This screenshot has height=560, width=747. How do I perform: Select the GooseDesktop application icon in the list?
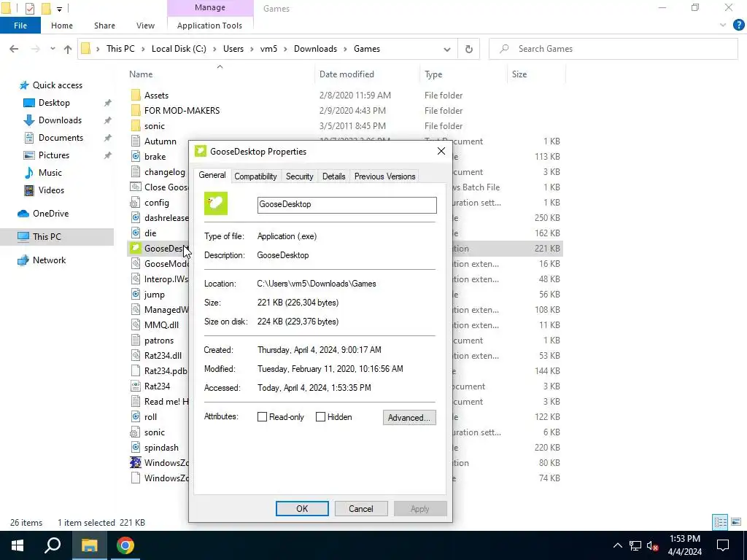coord(136,248)
